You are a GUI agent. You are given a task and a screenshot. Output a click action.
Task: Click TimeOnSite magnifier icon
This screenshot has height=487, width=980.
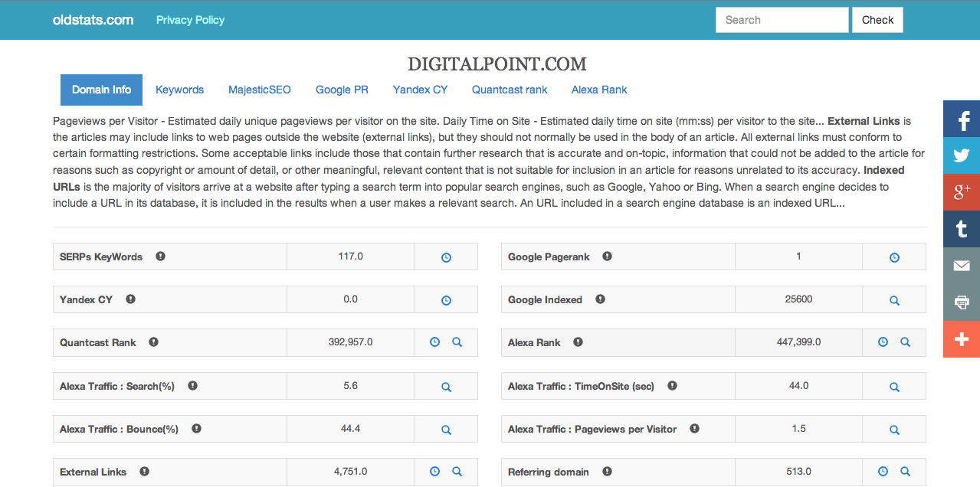tap(894, 387)
